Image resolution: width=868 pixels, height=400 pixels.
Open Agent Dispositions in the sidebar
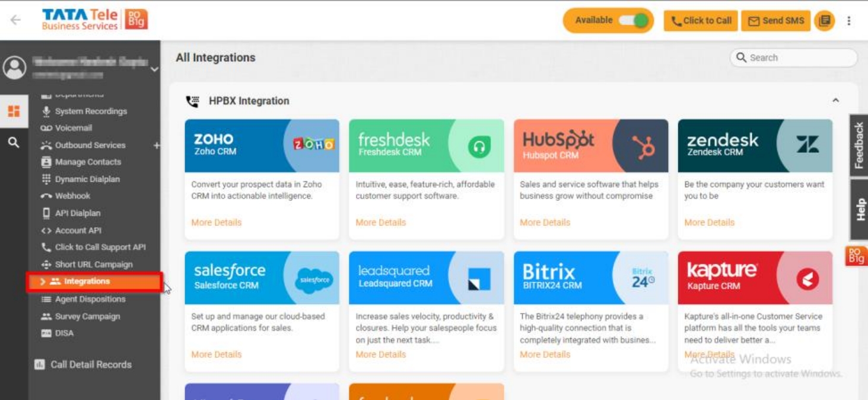click(x=84, y=299)
